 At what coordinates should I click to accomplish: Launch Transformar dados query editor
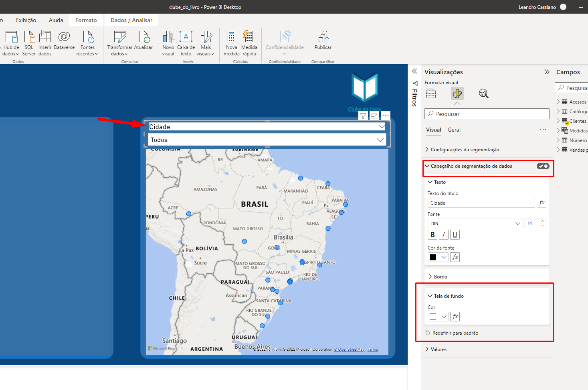(120, 43)
